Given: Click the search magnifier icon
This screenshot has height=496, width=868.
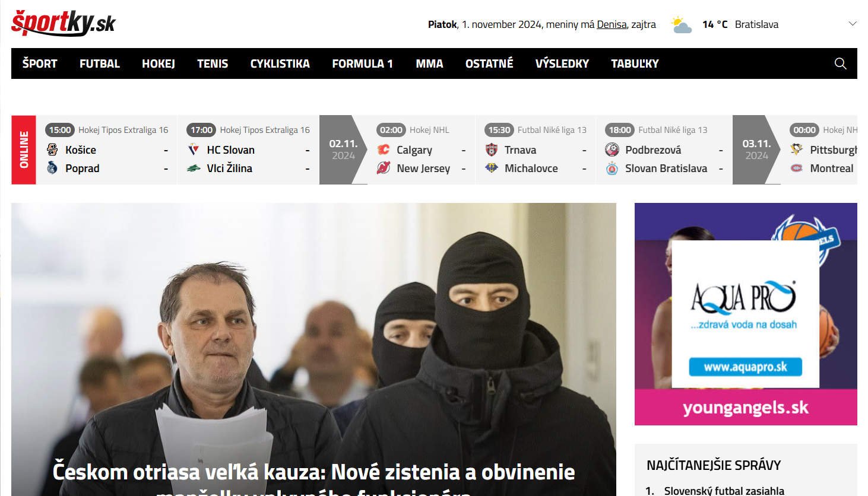Looking at the screenshot, I should 840,63.
